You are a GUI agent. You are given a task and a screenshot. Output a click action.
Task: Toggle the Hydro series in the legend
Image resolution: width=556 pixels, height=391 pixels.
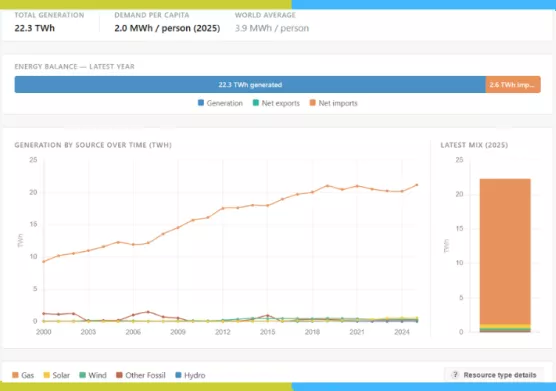190,375
